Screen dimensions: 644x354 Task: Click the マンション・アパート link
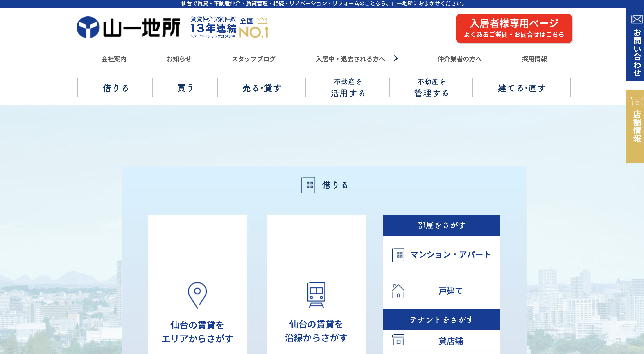442,254
